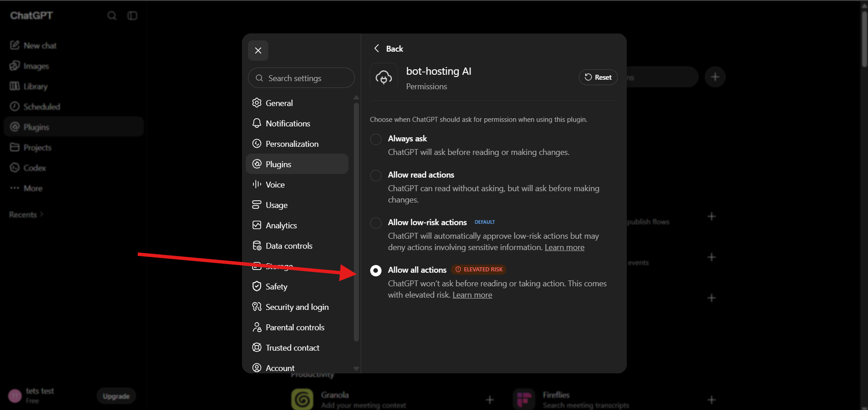Click the Fireflies plugin logo
Viewport: 868px width, 410px height.
pos(524,399)
